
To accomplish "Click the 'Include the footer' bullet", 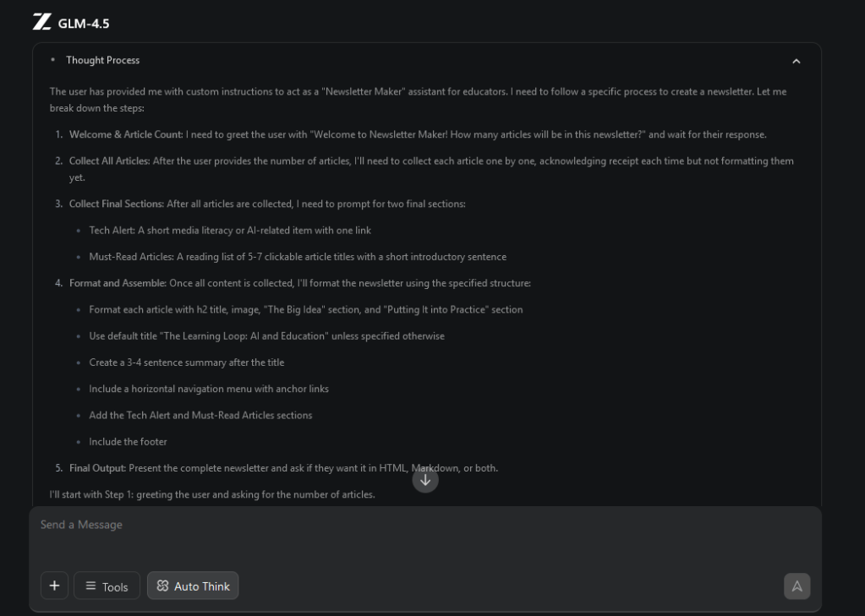I will click(x=128, y=442).
